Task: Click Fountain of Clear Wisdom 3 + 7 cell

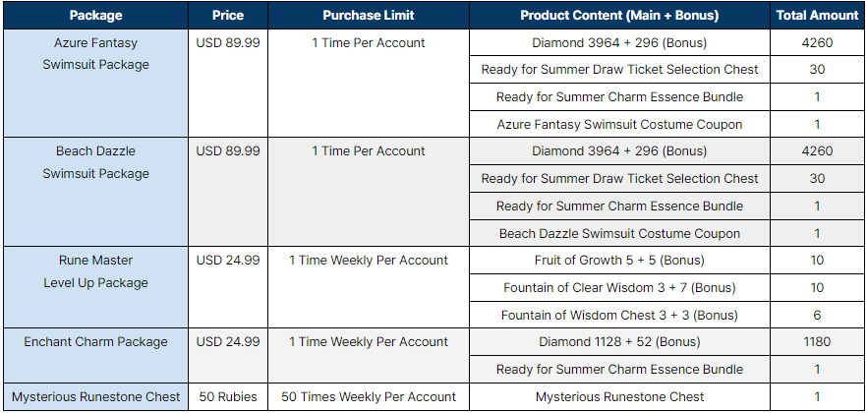Action: 619,287
